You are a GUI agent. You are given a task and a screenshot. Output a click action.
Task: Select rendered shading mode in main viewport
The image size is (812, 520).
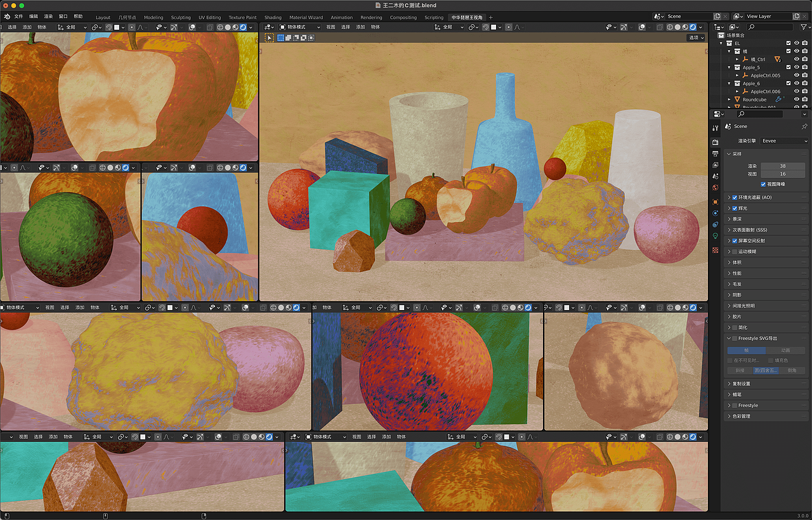tap(693, 27)
